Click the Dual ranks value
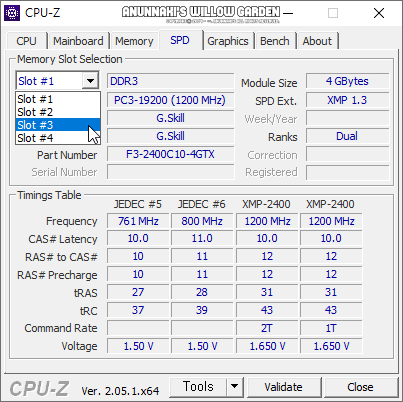Screen dimensions: 403x402 (x=347, y=136)
